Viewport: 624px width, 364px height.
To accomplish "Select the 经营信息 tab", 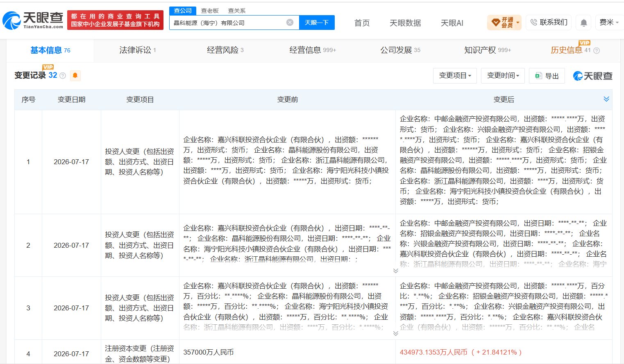I will click(313, 50).
